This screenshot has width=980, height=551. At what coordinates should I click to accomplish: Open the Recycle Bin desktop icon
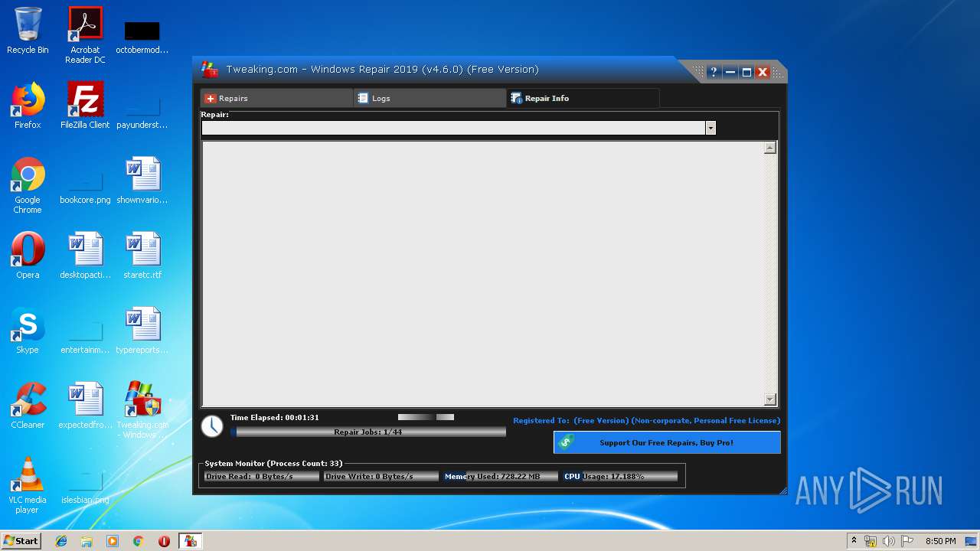28,31
